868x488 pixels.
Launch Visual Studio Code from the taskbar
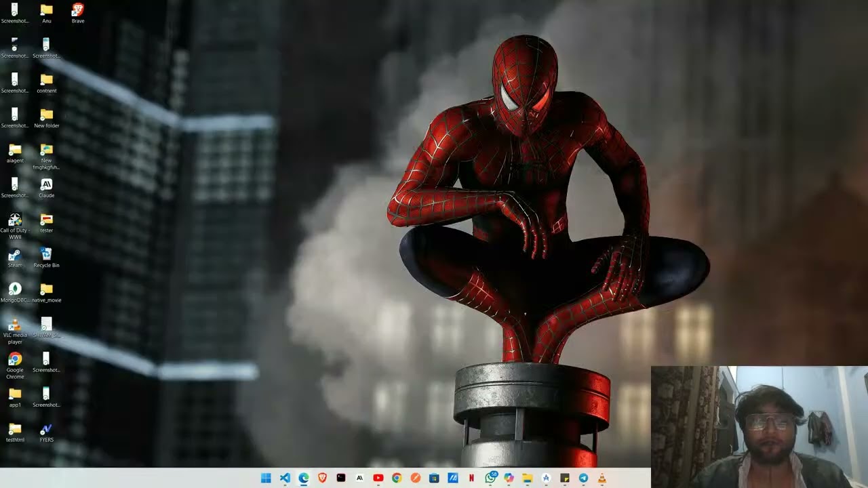tap(285, 478)
